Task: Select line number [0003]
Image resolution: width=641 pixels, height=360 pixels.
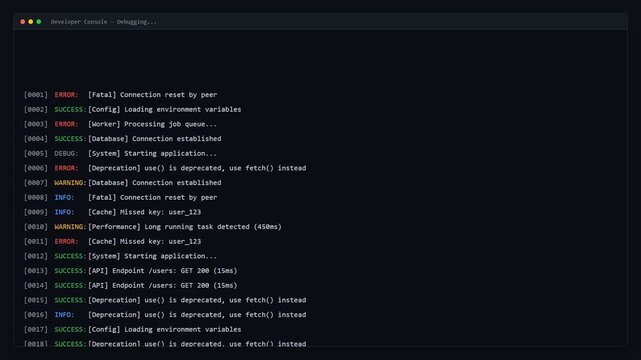Action: [x=36, y=124]
